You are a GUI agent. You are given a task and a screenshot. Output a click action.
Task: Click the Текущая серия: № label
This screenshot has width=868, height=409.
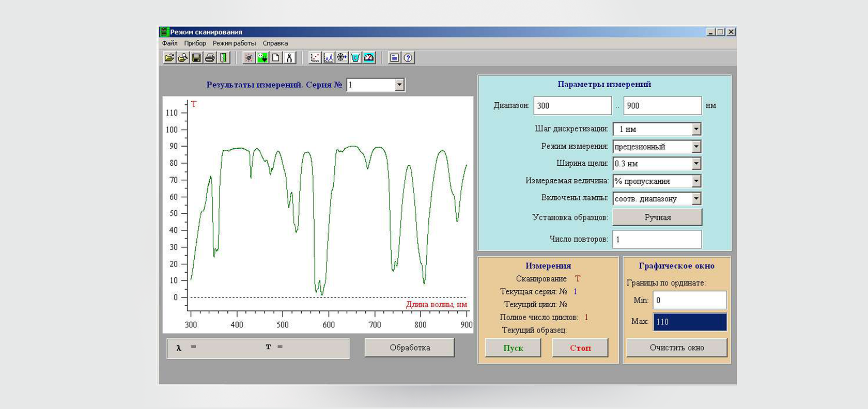(534, 292)
